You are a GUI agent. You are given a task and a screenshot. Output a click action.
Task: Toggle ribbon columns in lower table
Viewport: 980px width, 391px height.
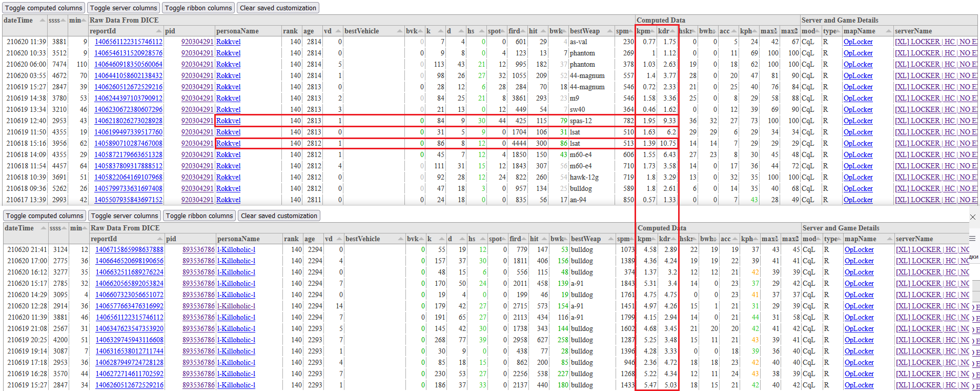coord(199,216)
